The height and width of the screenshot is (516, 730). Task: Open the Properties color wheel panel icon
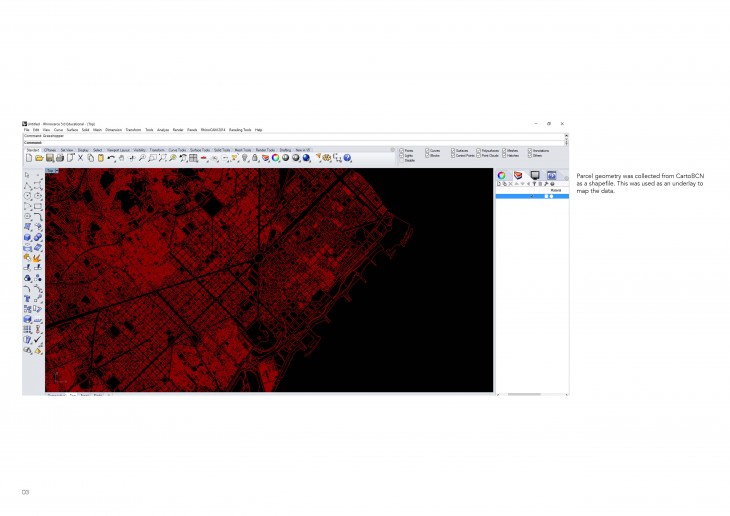click(x=502, y=176)
